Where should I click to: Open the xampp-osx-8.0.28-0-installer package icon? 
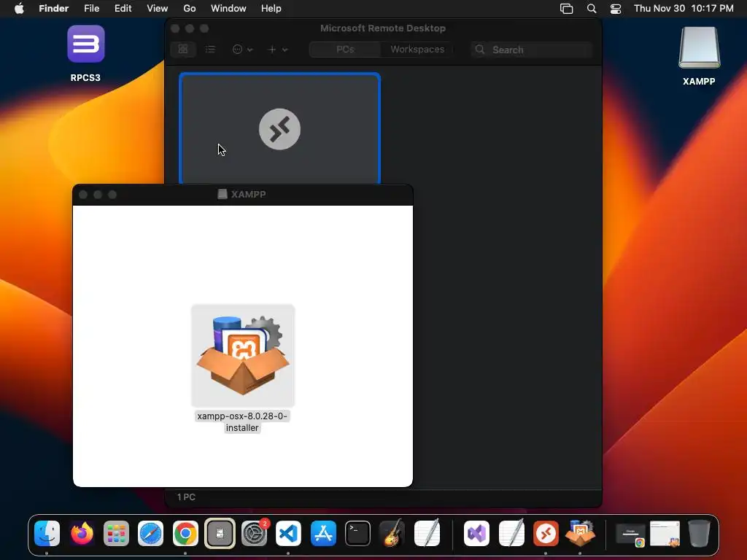click(x=243, y=355)
